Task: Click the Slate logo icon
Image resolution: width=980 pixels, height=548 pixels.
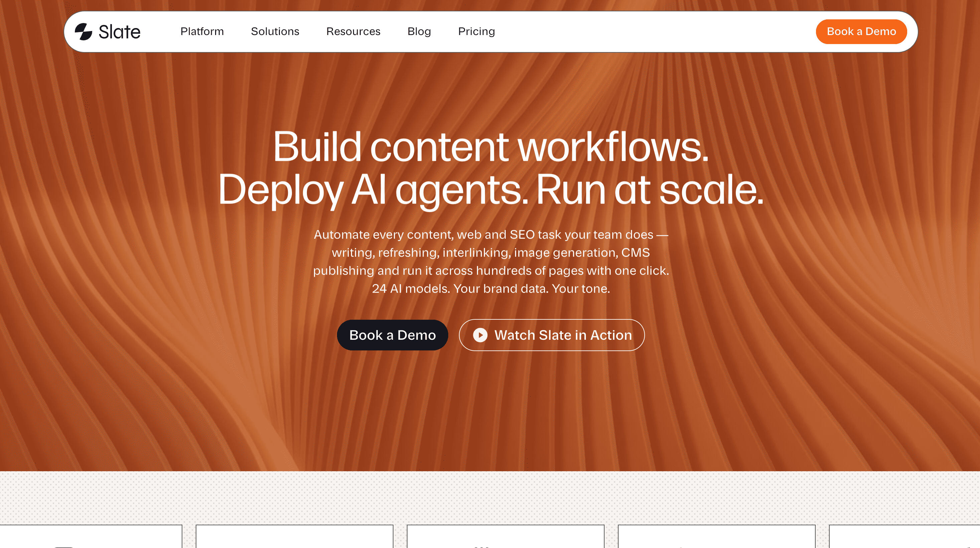Action: [x=83, y=32]
